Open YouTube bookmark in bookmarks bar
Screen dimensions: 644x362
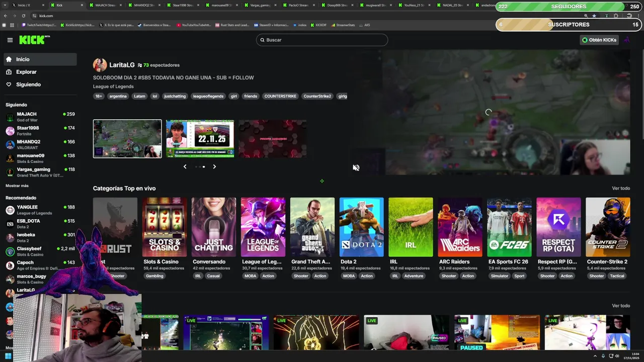(x=193, y=25)
